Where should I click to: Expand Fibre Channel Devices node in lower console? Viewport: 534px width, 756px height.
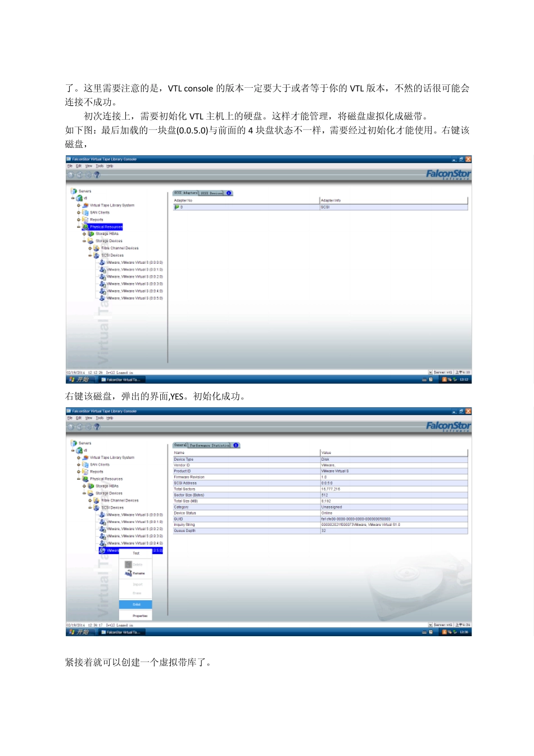tap(90, 501)
